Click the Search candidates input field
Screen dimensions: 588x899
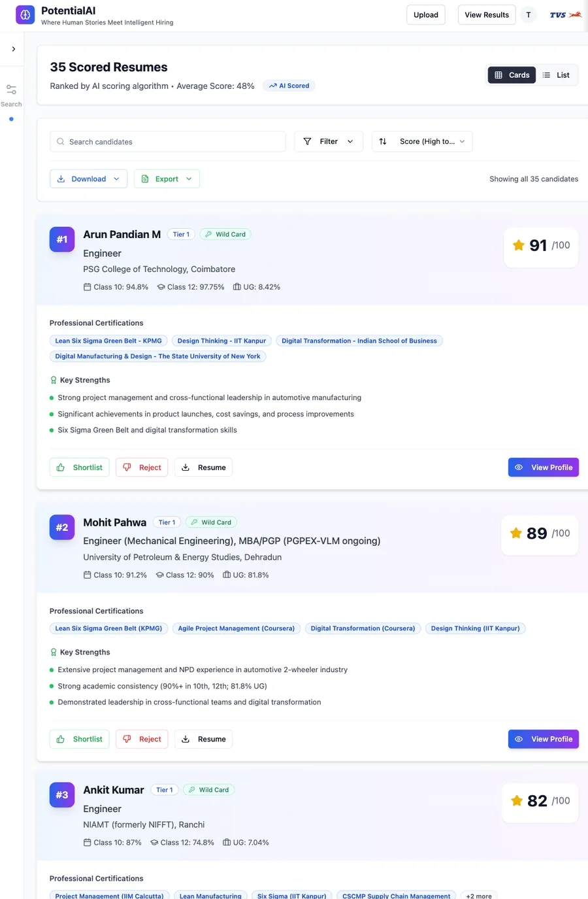pyautogui.click(x=168, y=141)
